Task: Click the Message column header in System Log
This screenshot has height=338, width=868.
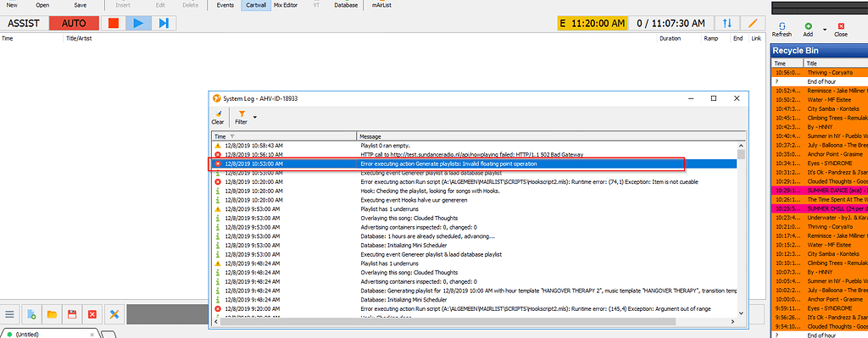Action: [547, 136]
